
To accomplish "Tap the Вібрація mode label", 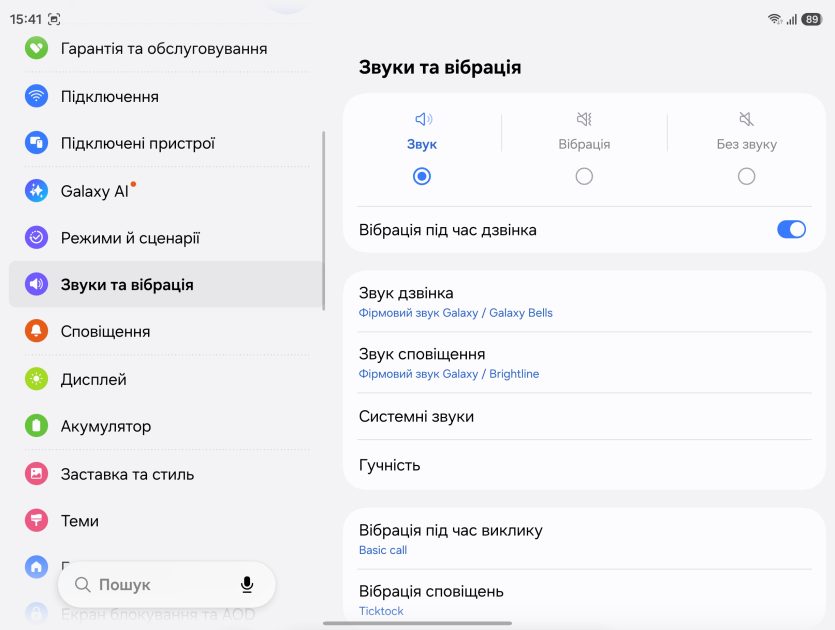I will 584,144.
